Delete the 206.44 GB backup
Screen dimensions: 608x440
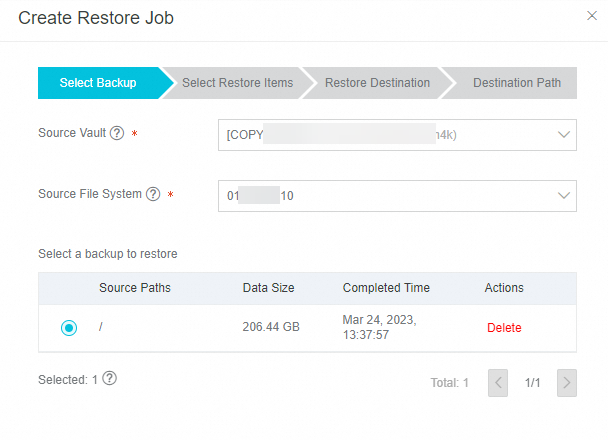(504, 327)
